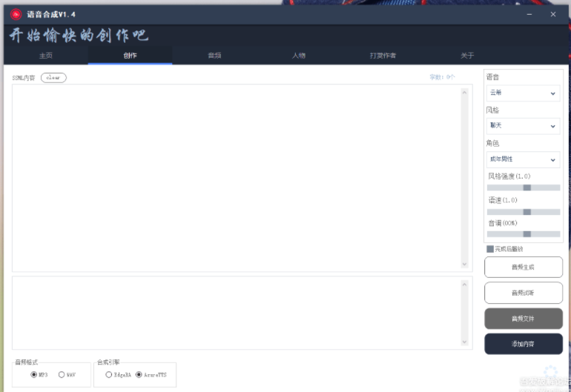Close the 语音合成 window
571x392 pixels.
tap(553, 15)
